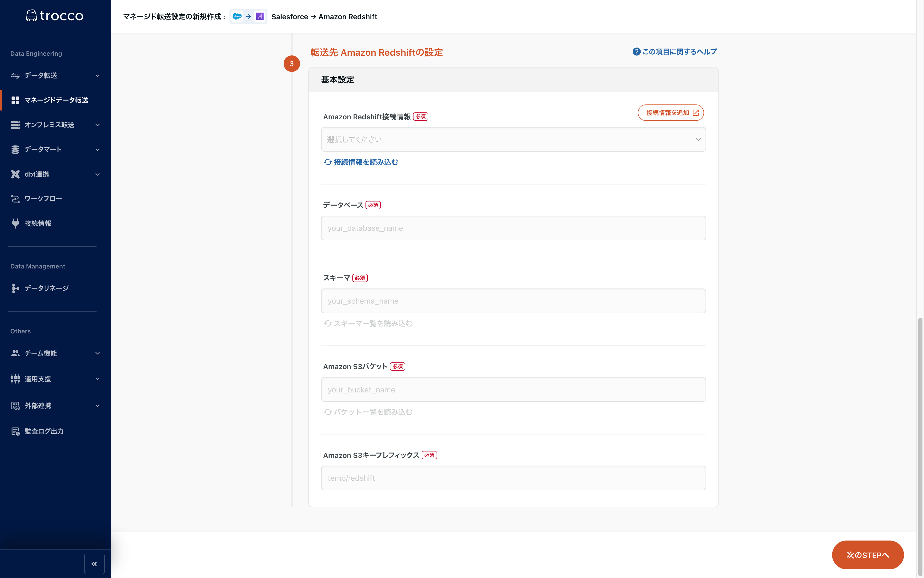Click the reload icon beside バケット一覧を読み込む
Viewport: 924px width, 578px height.
pyautogui.click(x=328, y=412)
